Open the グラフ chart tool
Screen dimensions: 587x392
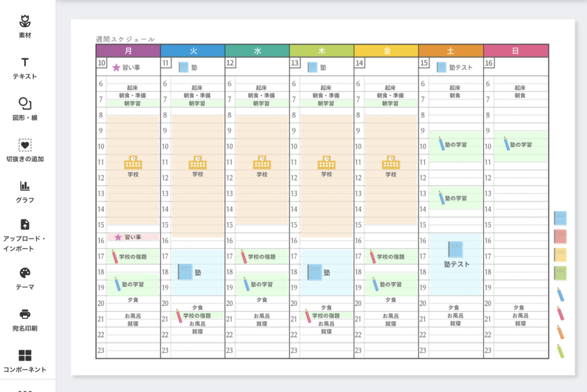click(x=25, y=191)
